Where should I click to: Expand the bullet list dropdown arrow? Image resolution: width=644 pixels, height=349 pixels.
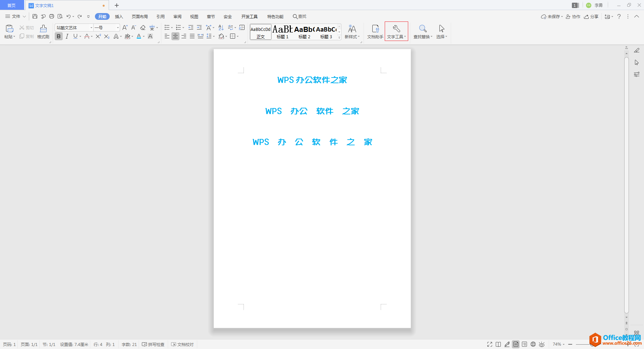click(x=172, y=28)
